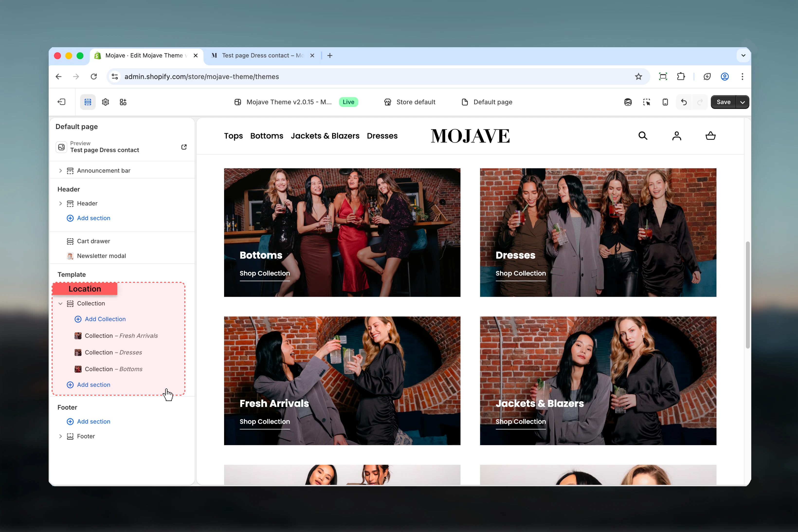Viewport: 798px width, 532px height.
Task: Redo the last change
Action: pos(700,102)
